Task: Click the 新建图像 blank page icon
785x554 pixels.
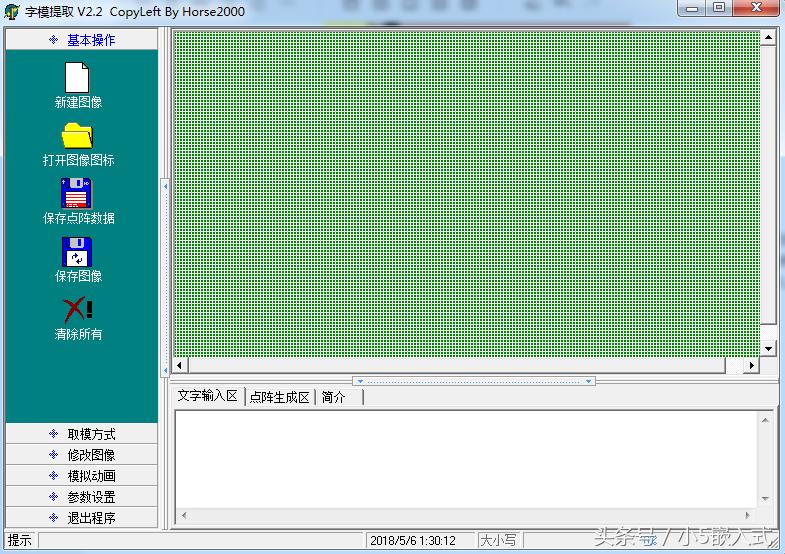Action: point(77,77)
